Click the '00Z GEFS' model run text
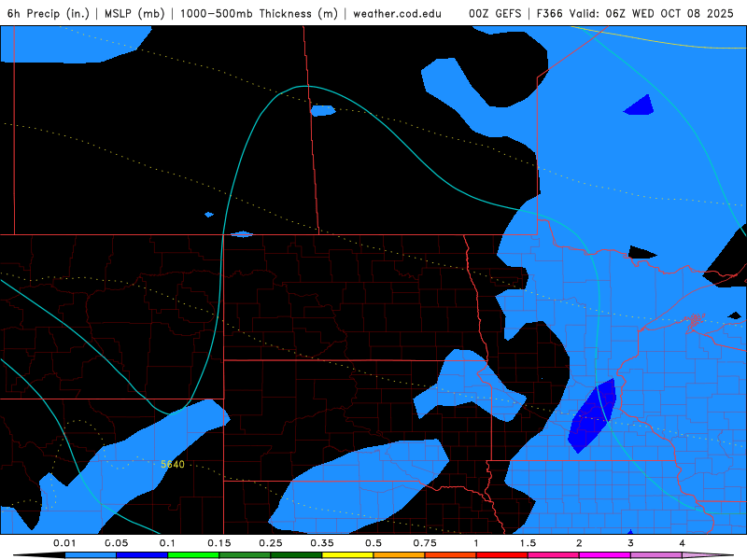The width and height of the screenshot is (747, 560). tap(495, 13)
